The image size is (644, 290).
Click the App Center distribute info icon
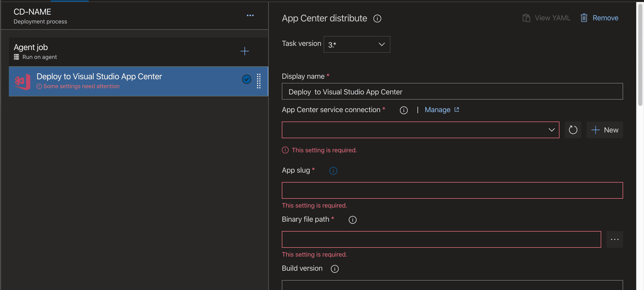coord(377,19)
